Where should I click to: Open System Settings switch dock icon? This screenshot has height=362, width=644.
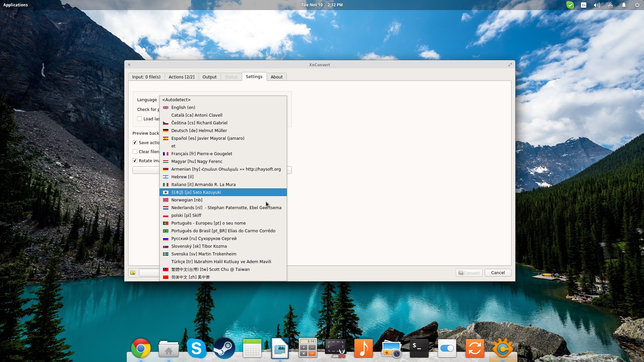click(447, 348)
